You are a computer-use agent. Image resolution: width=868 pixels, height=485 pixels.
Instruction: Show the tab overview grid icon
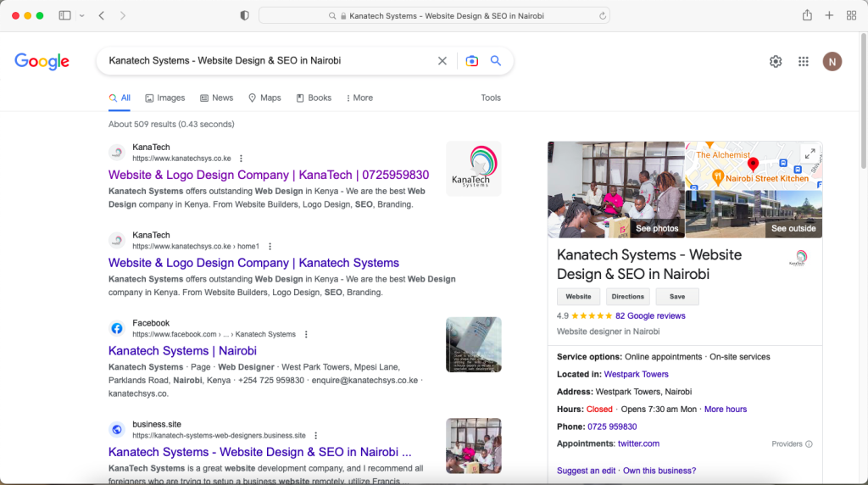[x=851, y=15]
